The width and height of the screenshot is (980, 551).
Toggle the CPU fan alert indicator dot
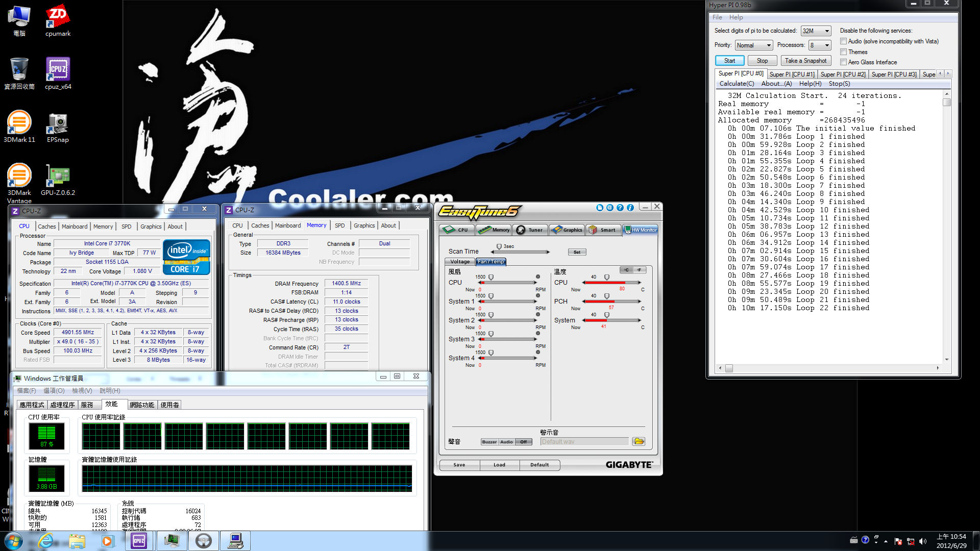pos(538,277)
